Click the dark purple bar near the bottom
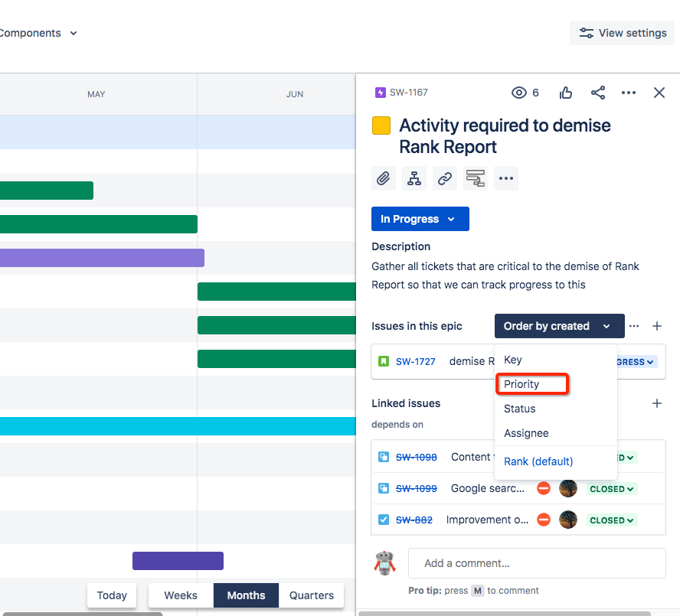 coord(178,561)
